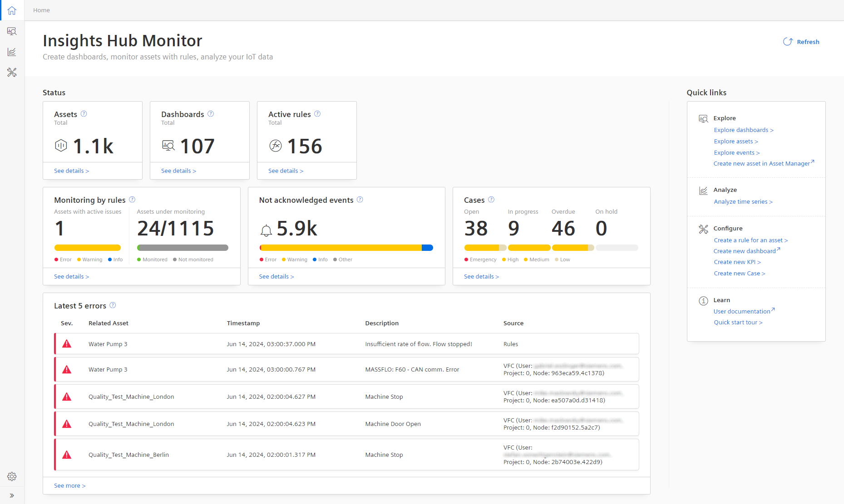
Task: Open Create a rule for an asset
Action: (751, 240)
